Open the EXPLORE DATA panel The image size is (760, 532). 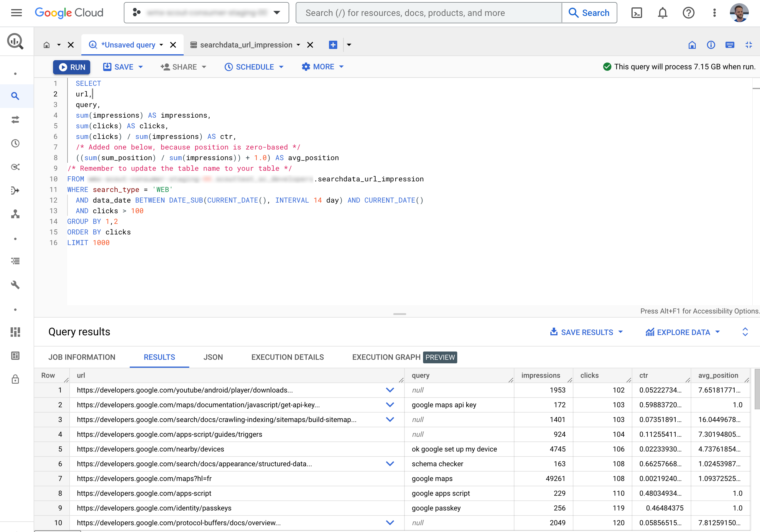tap(683, 332)
